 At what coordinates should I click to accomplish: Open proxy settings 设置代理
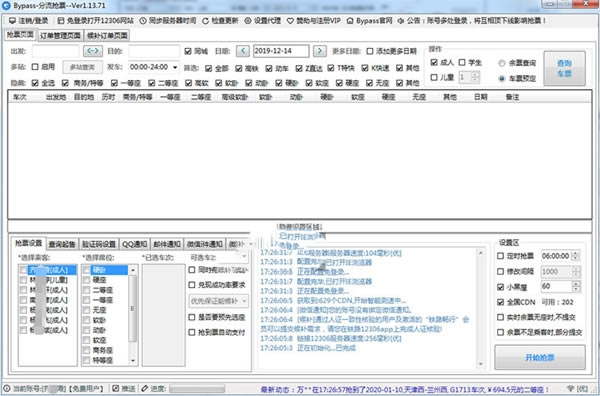pos(262,21)
